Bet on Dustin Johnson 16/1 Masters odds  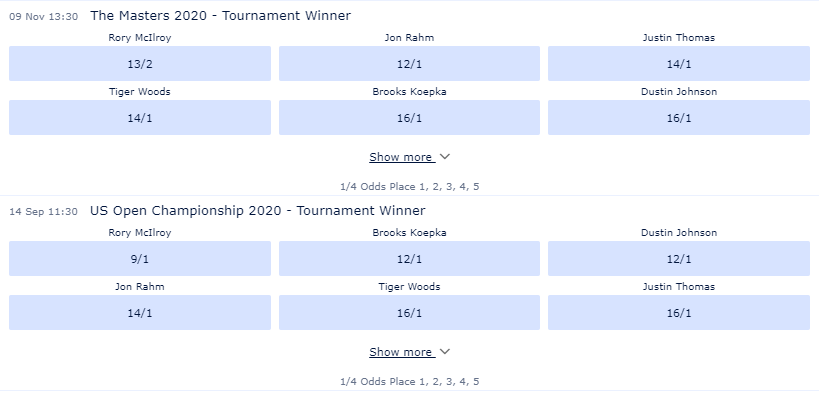click(678, 118)
